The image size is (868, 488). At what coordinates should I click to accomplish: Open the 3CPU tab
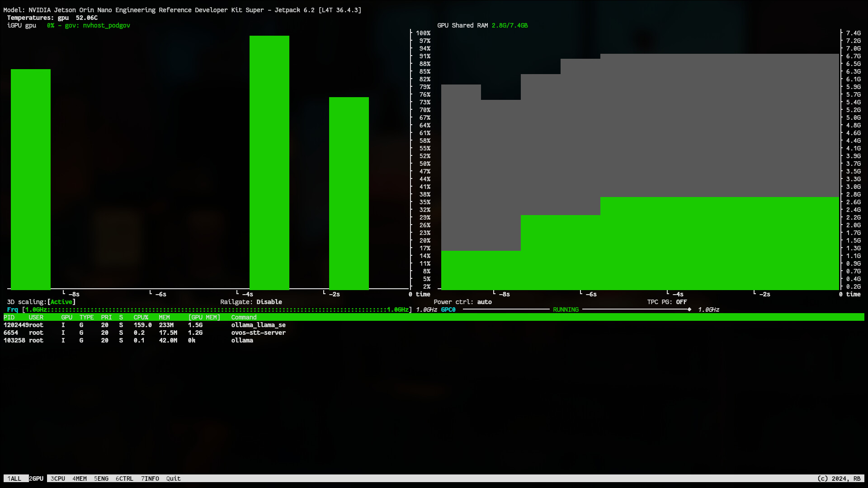57,479
